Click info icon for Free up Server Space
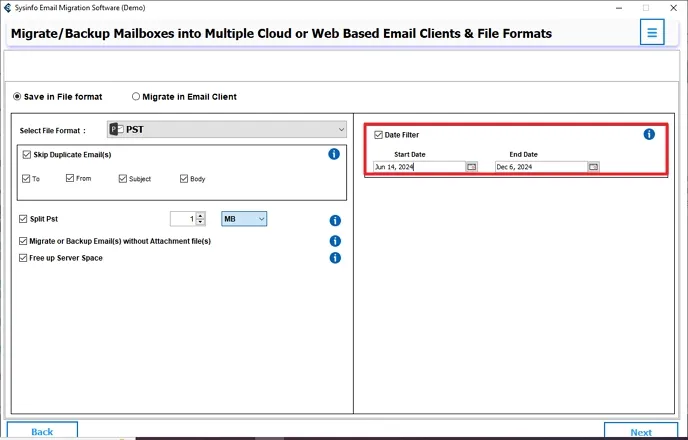The width and height of the screenshot is (688, 440). click(335, 258)
